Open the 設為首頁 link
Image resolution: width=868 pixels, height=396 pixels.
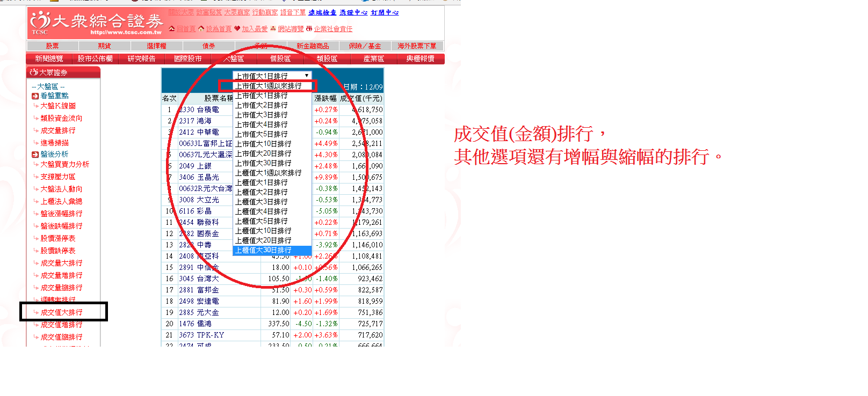coord(219,29)
